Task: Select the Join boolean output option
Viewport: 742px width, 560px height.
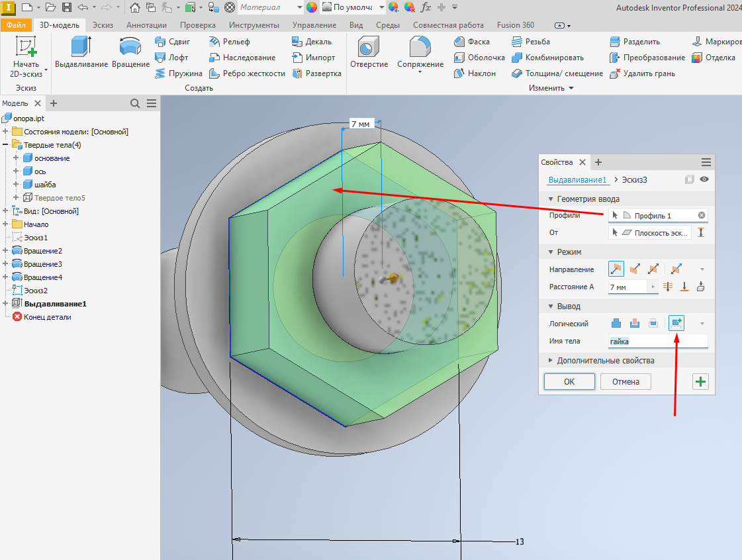Action: pos(616,323)
